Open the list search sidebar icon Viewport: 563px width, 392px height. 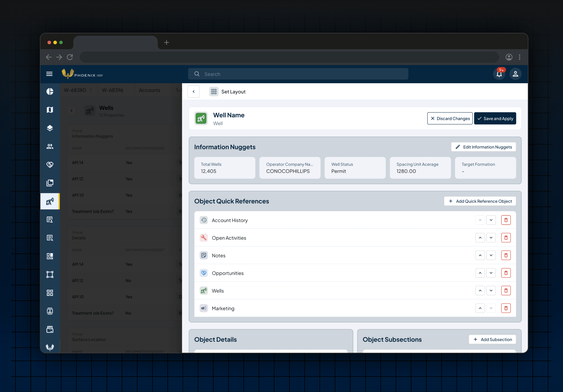click(x=50, y=238)
